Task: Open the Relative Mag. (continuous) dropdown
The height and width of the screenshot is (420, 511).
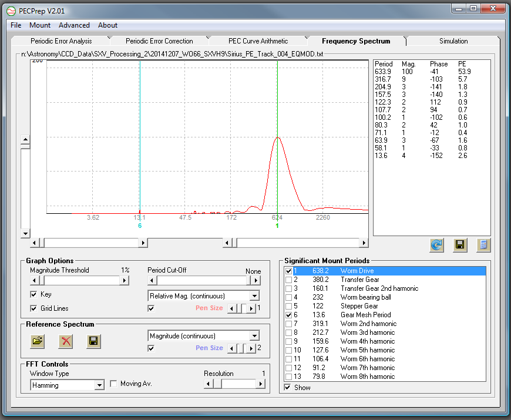Action: coord(254,296)
